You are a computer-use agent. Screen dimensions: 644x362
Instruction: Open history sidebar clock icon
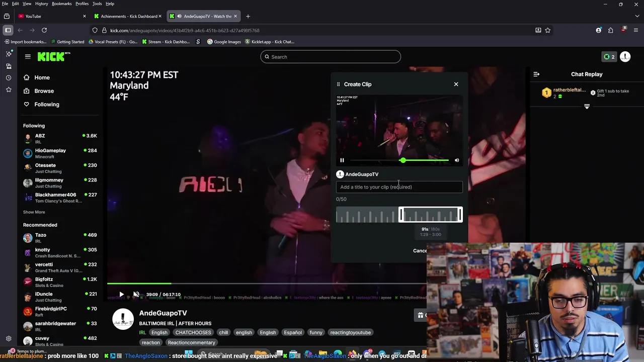coord(8,78)
